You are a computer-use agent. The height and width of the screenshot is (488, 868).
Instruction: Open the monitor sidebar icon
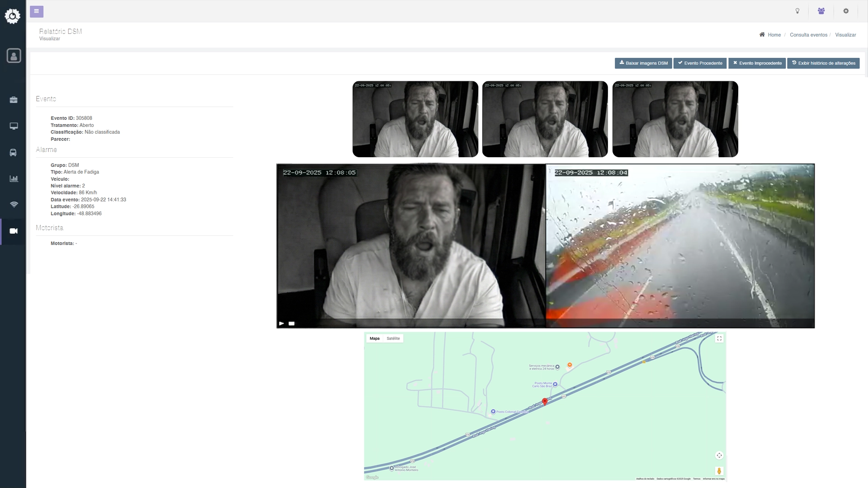pyautogui.click(x=14, y=126)
